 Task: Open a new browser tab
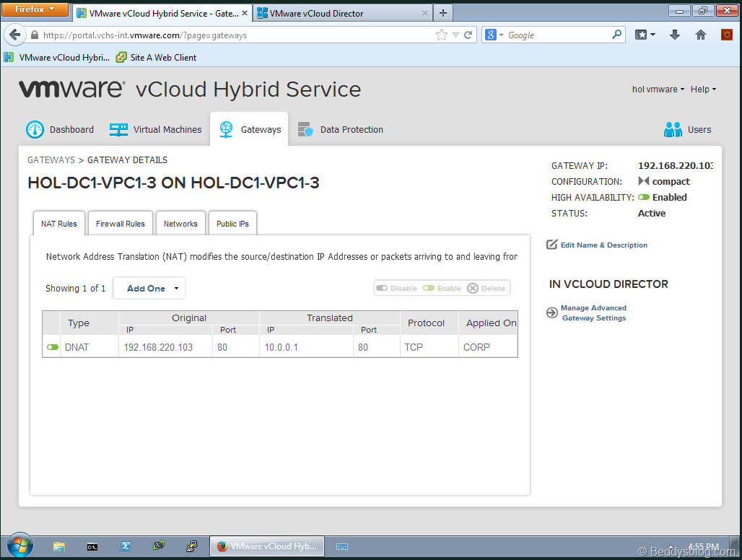click(x=443, y=13)
